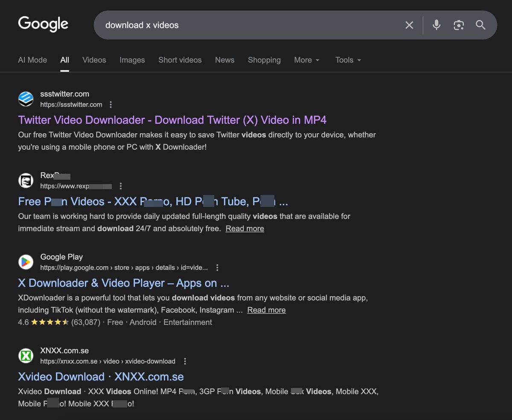This screenshot has height=420, width=512.
Task: Click Read more after 'absolutely free'
Action: [x=245, y=229]
